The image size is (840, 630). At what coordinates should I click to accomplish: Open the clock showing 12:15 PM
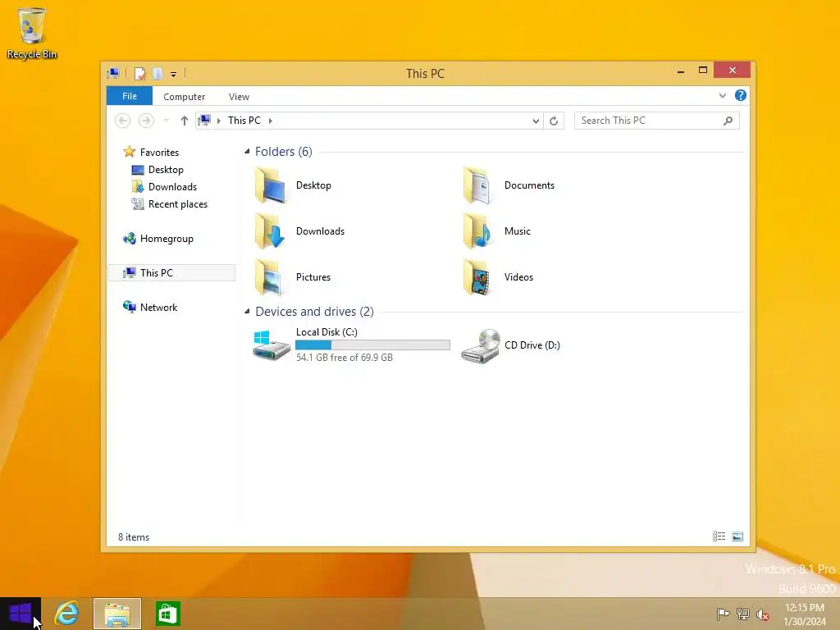(x=805, y=614)
